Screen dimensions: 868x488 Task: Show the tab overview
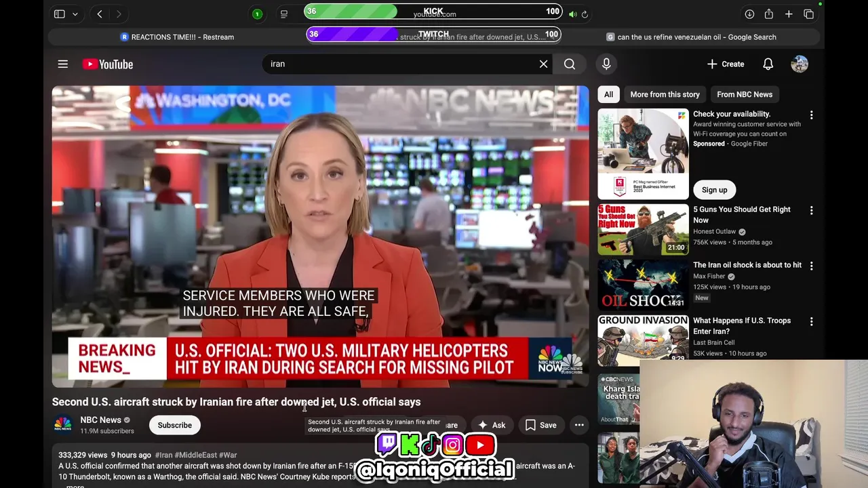pos(808,14)
